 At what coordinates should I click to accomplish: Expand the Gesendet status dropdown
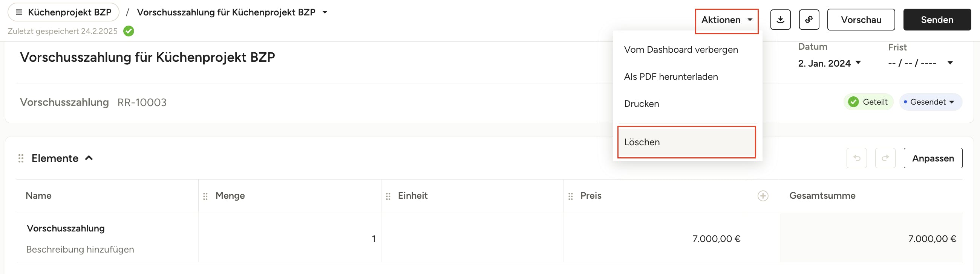pyautogui.click(x=931, y=102)
